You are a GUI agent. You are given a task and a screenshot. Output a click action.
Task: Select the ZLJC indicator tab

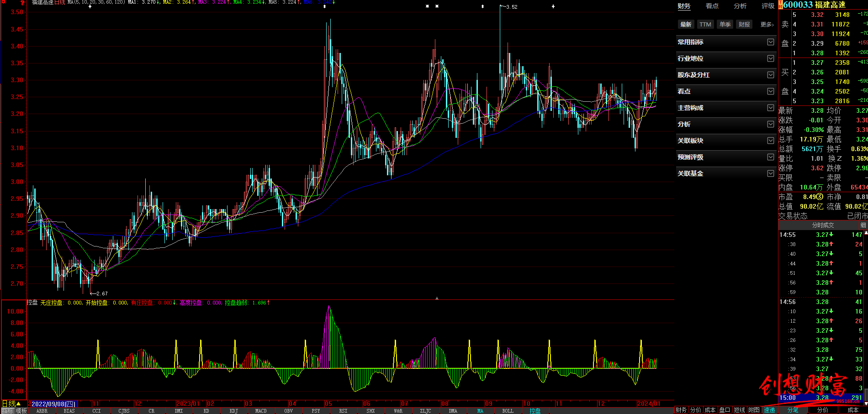[x=425, y=411]
